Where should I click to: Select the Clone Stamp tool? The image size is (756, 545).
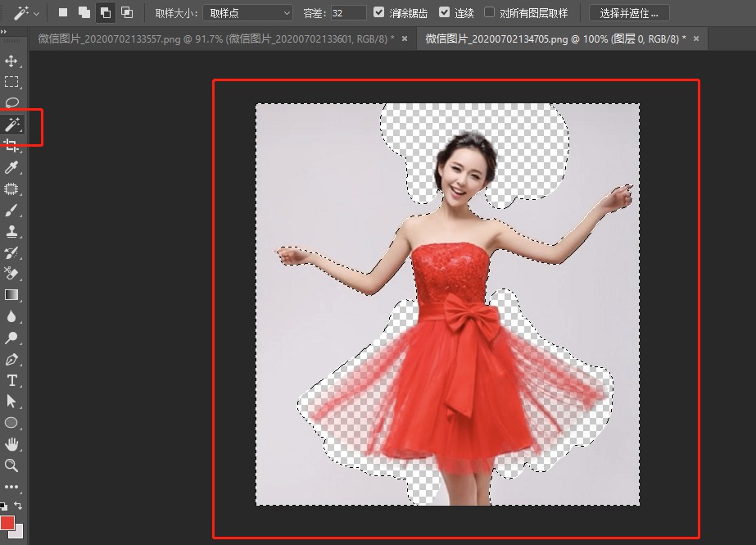11,231
